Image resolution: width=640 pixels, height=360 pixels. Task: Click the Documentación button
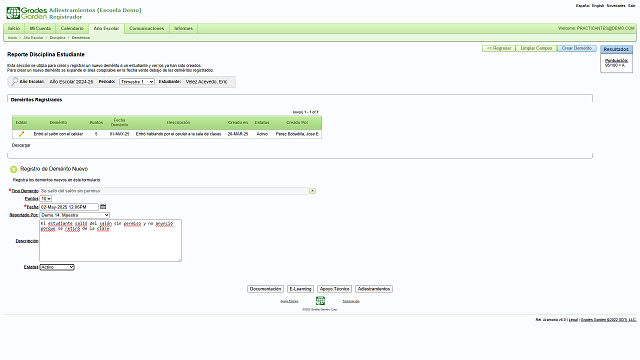point(265,289)
